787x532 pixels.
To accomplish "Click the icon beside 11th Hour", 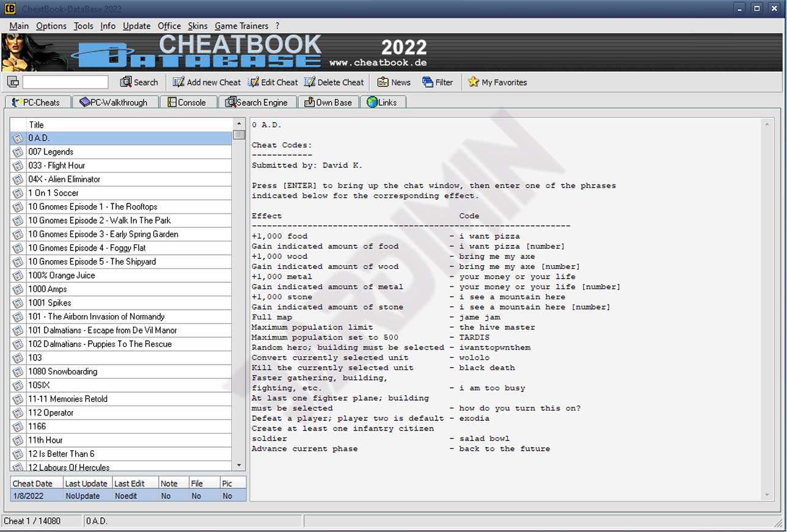I will tap(18, 441).
